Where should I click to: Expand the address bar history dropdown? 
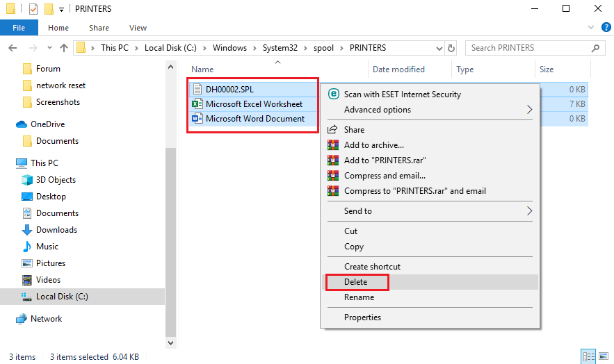[x=439, y=48]
